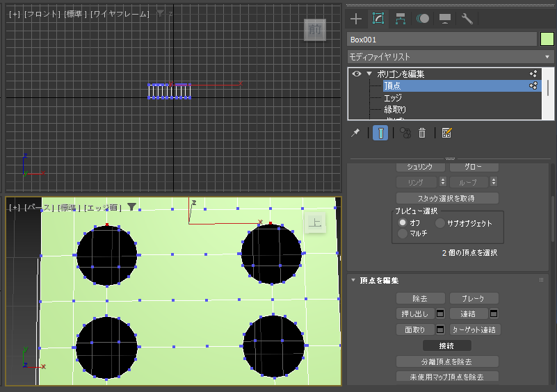
Task: Click the 面取り button
Action: pos(416,329)
